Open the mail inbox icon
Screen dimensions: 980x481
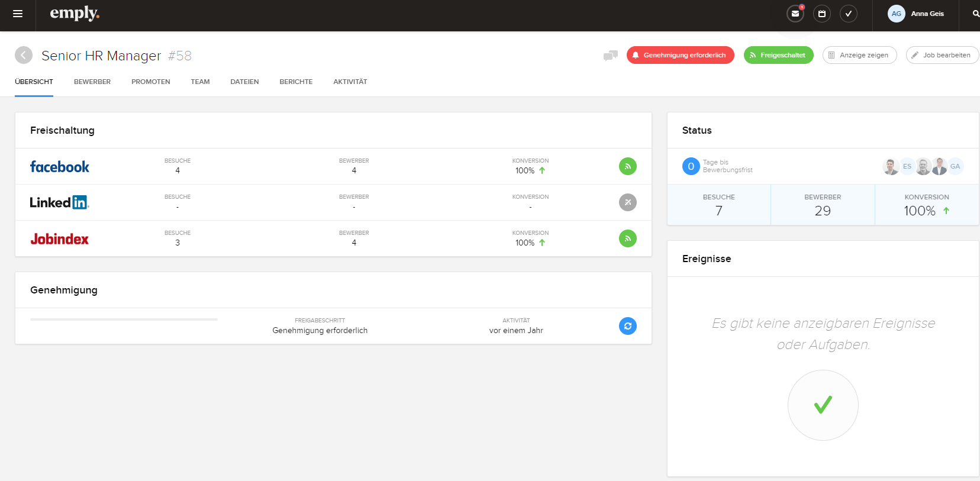pyautogui.click(x=795, y=14)
